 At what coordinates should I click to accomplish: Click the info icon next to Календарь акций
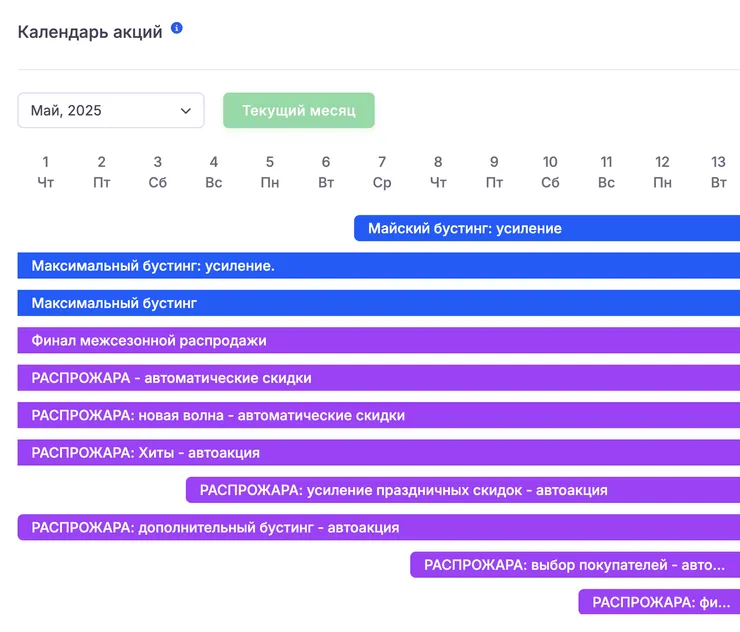(x=177, y=28)
